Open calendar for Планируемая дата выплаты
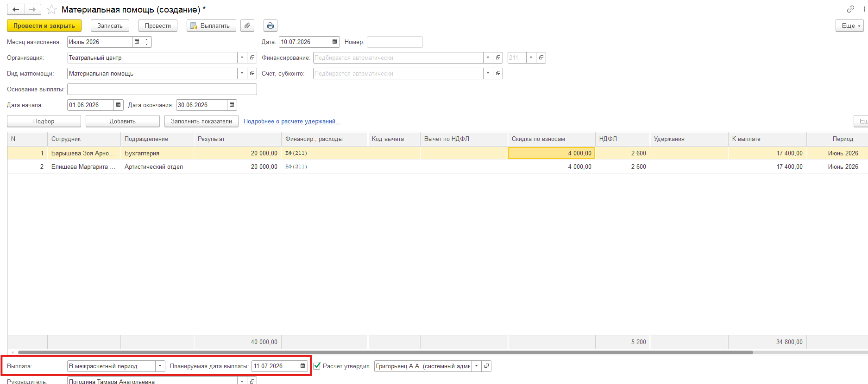The width and height of the screenshot is (868, 384). tap(302, 366)
